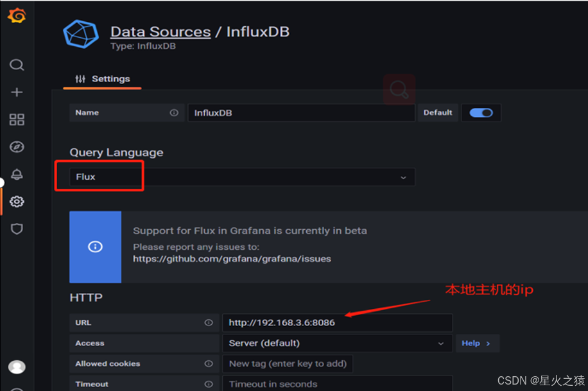The image size is (588, 391).
Task: Click the Flux beta notice info icon
Action: [x=95, y=247]
